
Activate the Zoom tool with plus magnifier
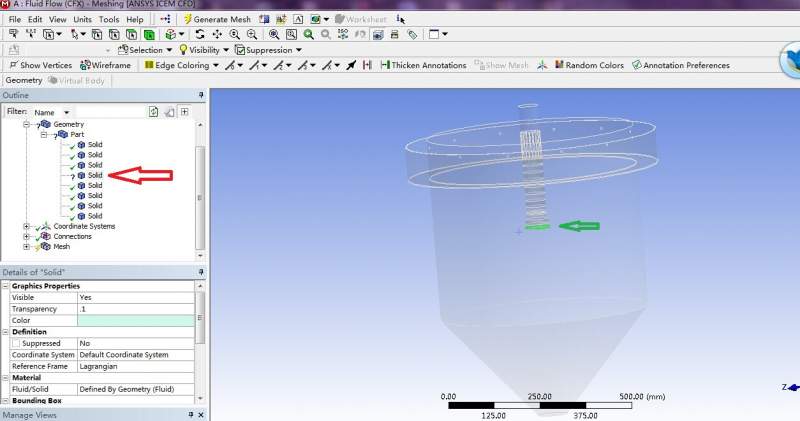(234, 34)
